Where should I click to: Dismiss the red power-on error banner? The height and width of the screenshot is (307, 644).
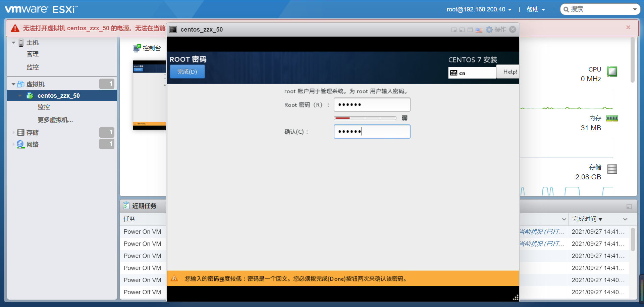click(628, 27)
